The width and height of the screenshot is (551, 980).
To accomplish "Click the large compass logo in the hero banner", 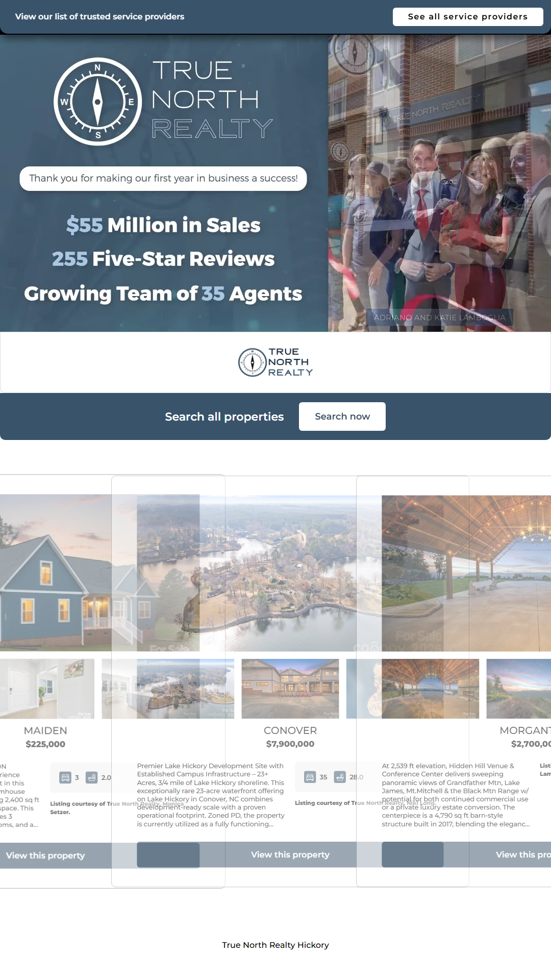I will [x=98, y=102].
